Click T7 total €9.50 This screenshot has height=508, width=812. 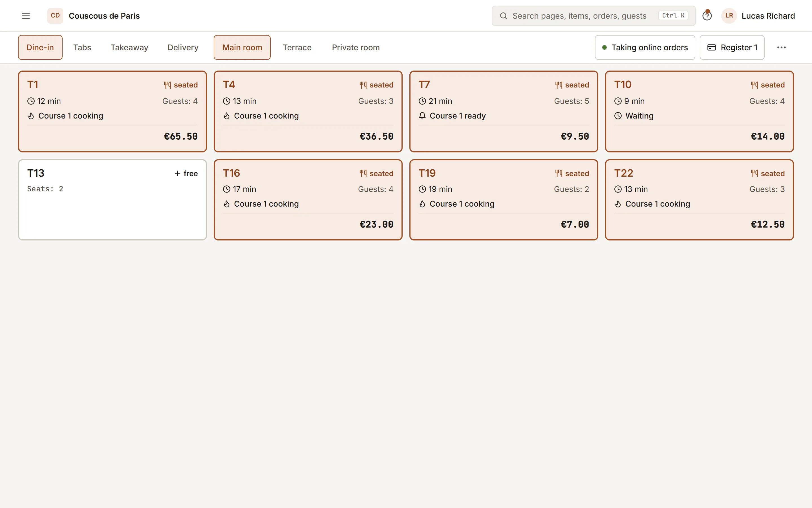(575, 136)
